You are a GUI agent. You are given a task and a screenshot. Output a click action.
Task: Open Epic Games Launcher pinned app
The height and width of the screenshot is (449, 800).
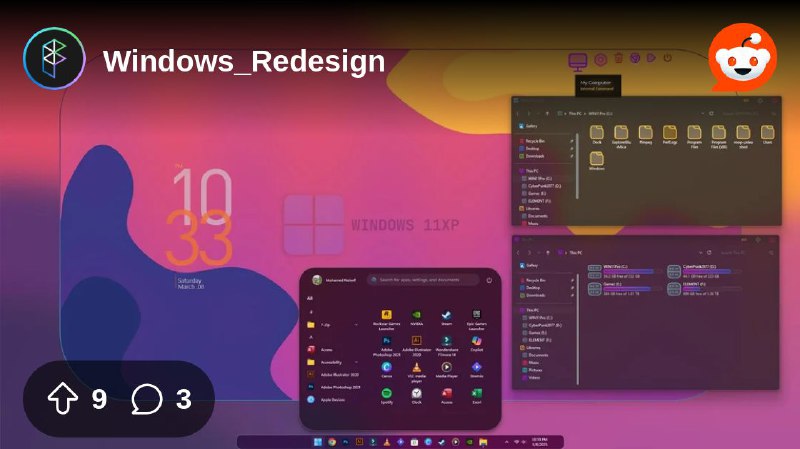476,319
